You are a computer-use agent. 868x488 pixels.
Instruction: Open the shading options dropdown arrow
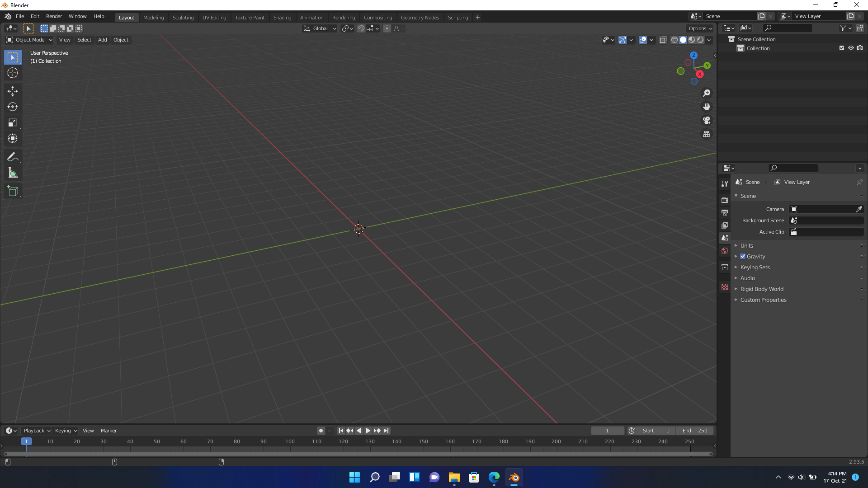709,40
